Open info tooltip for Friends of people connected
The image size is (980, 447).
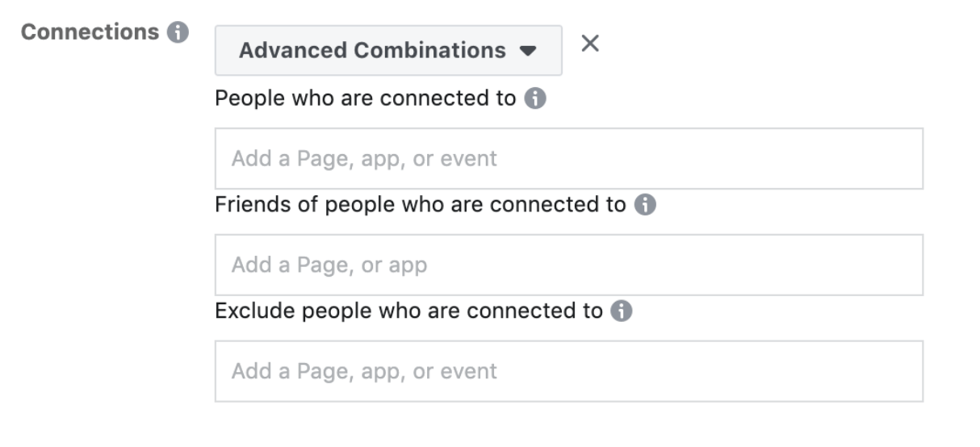645,205
